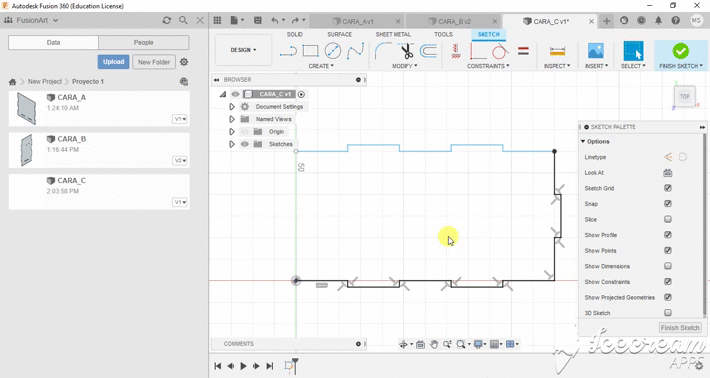710x378 pixels.
Task: Collapse the Options section in Sketch Palette
Action: (583, 142)
